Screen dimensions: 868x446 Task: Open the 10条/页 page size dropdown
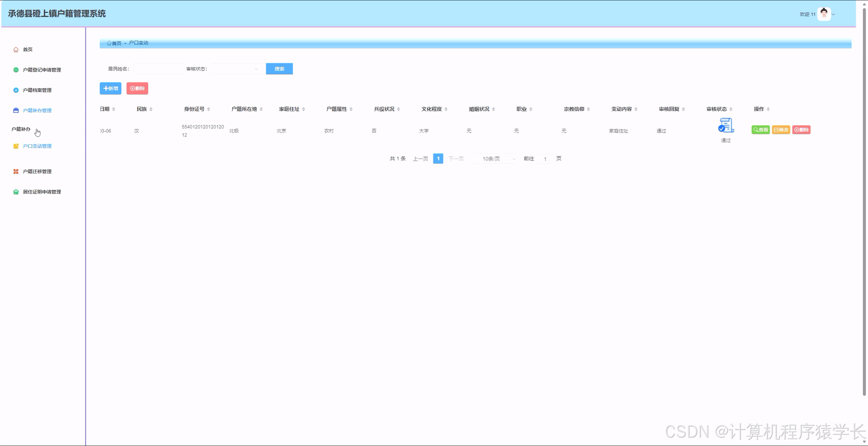495,159
